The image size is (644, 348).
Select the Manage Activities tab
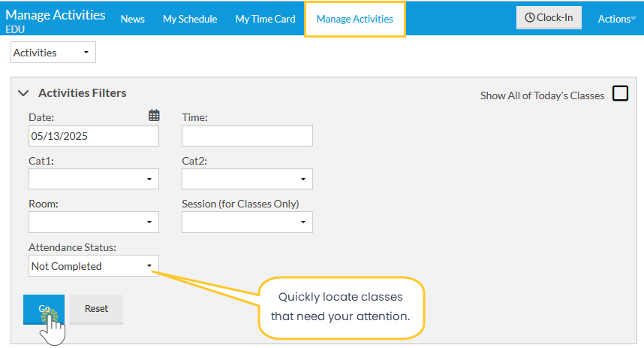click(x=354, y=19)
